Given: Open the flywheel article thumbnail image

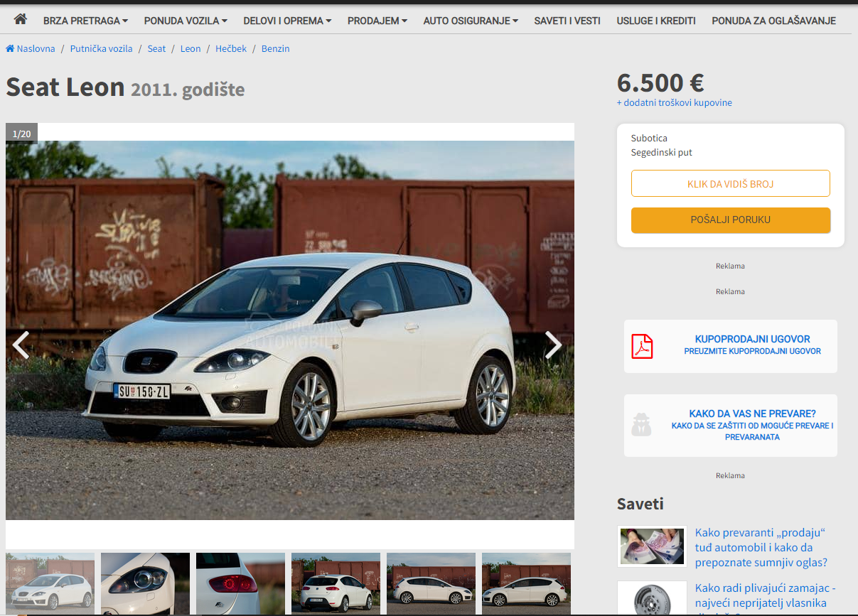Looking at the screenshot, I should pos(652,598).
